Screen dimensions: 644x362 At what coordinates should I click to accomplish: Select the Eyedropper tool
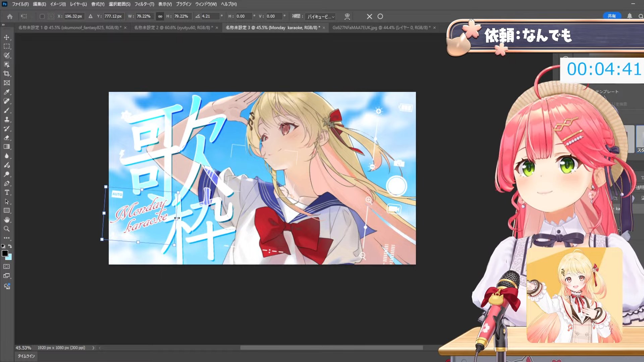[7, 92]
